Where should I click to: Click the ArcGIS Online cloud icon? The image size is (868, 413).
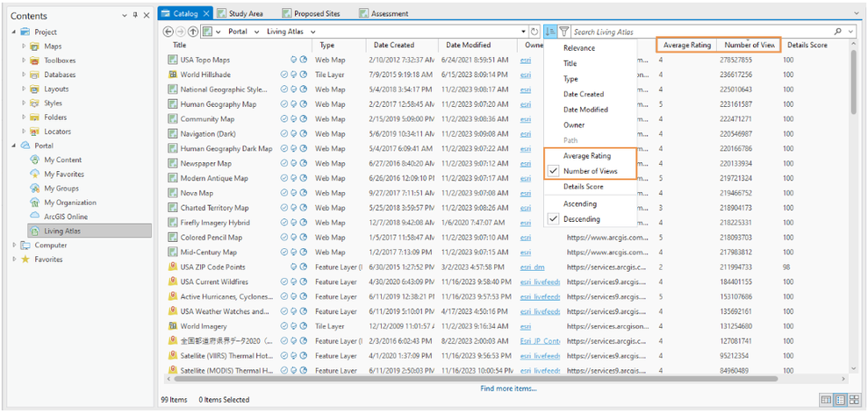[34, 217]
